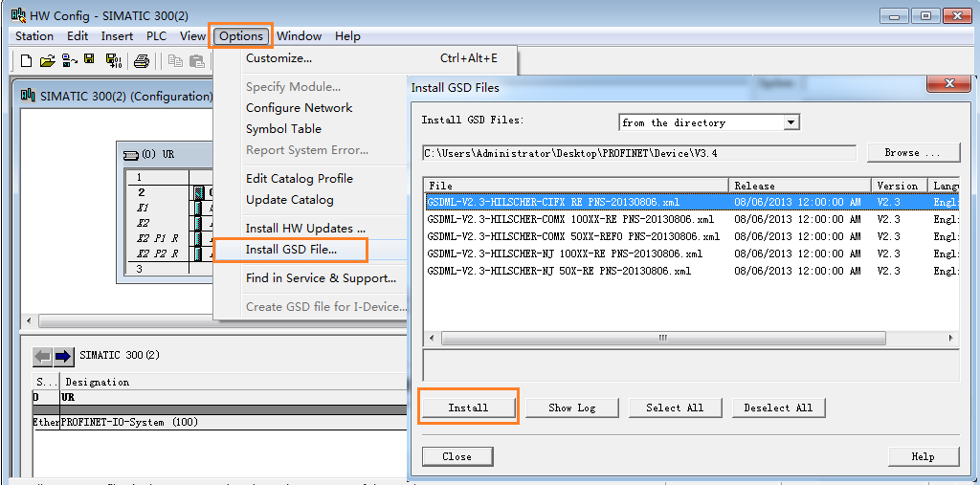This screenshot has width=980, height=485.
Task: Click the grayed Copy toolbar icon
Action: click(176, 60)
